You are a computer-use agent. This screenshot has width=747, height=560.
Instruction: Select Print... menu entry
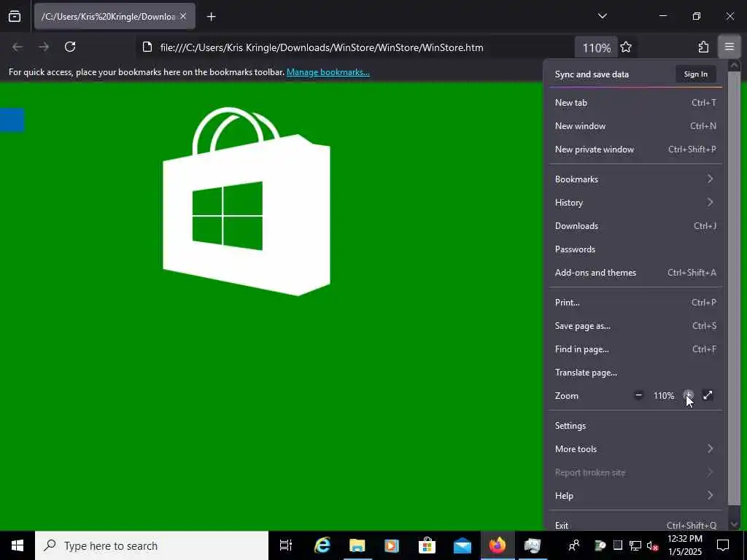[635, 303]
